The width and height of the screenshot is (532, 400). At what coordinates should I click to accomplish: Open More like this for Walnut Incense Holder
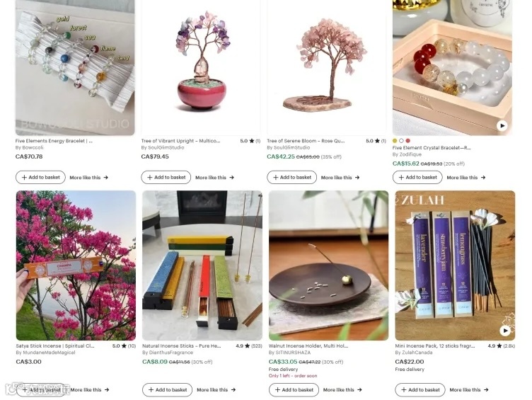(342, 390)
